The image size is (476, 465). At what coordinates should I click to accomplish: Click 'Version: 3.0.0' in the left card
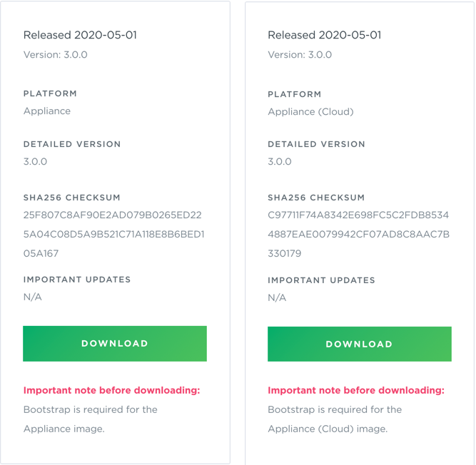pos(56,54)
